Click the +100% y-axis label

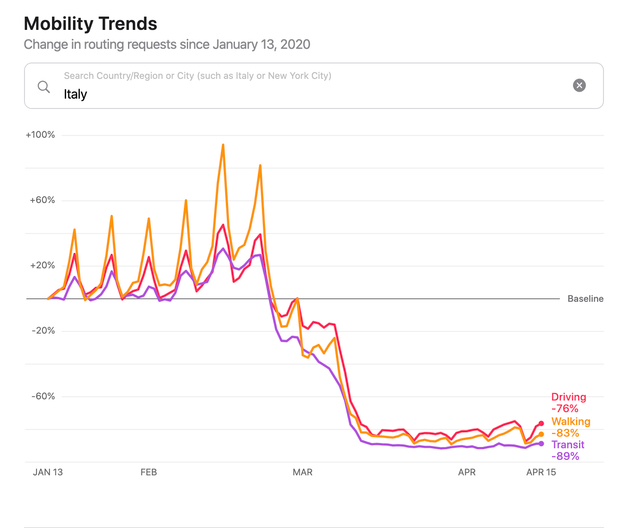coord(41,135)
